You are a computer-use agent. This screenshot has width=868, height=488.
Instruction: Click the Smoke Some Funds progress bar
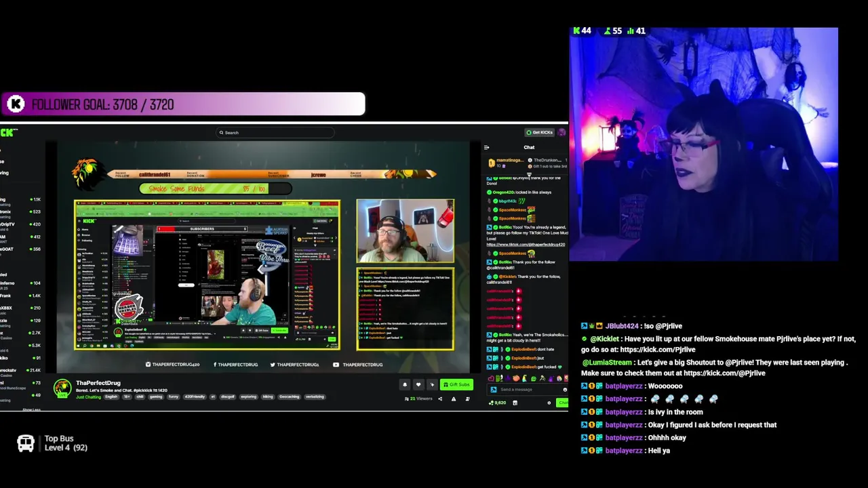pos(216,188)
